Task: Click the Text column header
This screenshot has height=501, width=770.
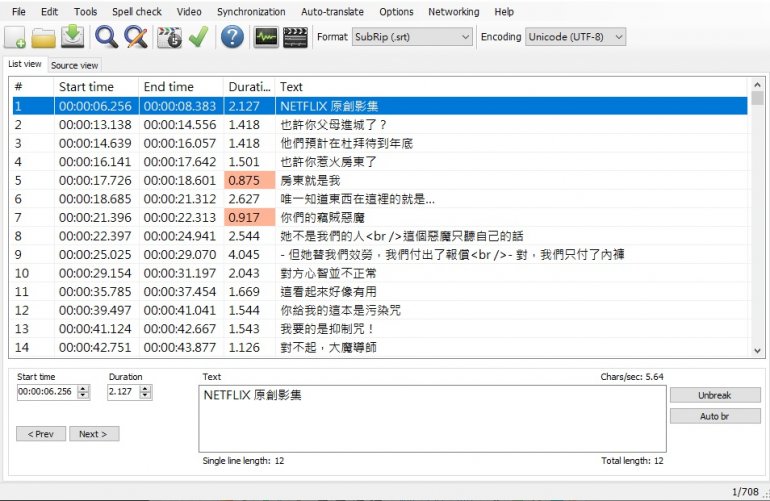Action: click(x=512, y=87)
